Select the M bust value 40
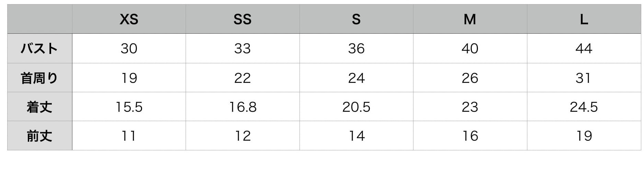This screenshot has width=644, height=182. click(470, 49)
